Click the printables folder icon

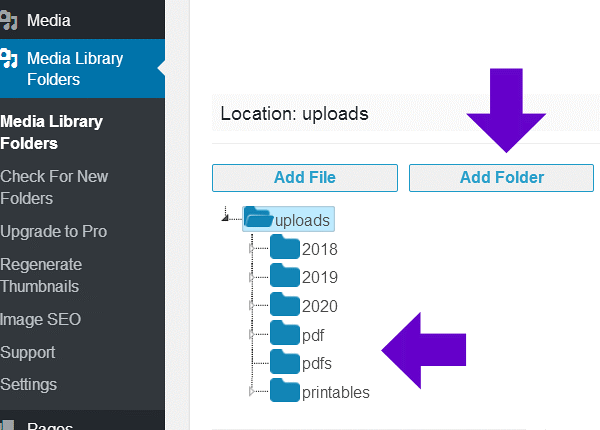click(x=285, y=391)
